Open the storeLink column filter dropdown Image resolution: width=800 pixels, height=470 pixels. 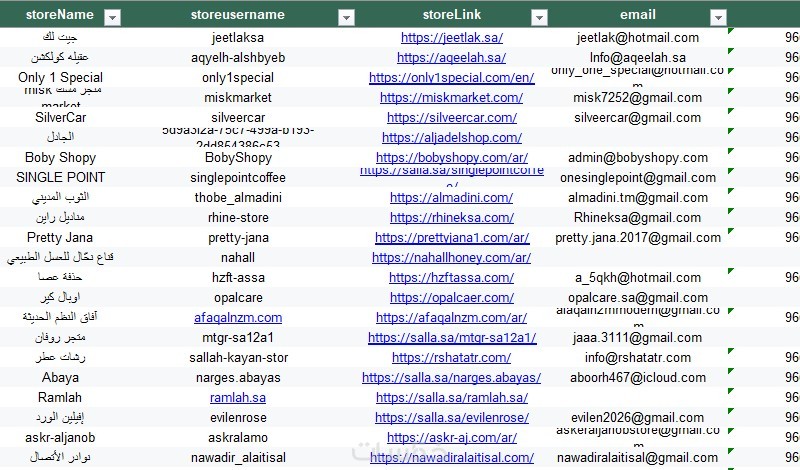pyautogui.click(x=539, y=17)
